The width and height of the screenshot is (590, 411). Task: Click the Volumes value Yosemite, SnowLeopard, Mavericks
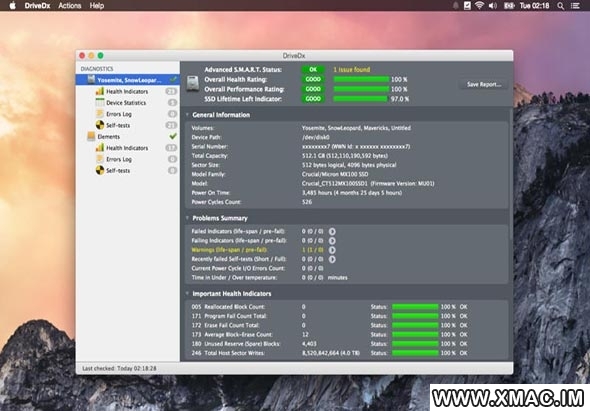(x=356, y=128)
